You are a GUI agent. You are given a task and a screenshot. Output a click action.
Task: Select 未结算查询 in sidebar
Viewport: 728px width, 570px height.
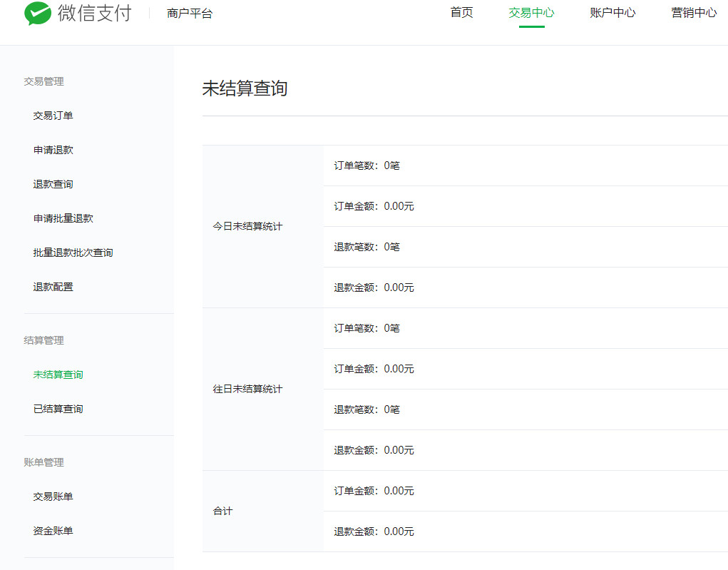58,375
